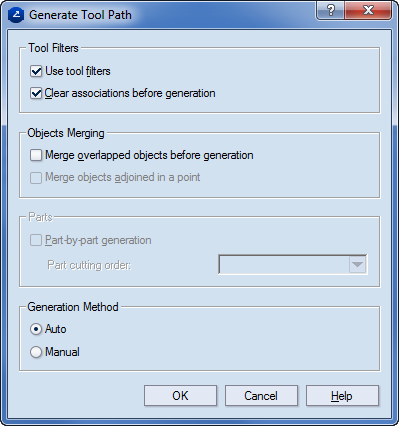Select the Auto generation method
This screenshot has width=399, height=426.
point(36,329)
